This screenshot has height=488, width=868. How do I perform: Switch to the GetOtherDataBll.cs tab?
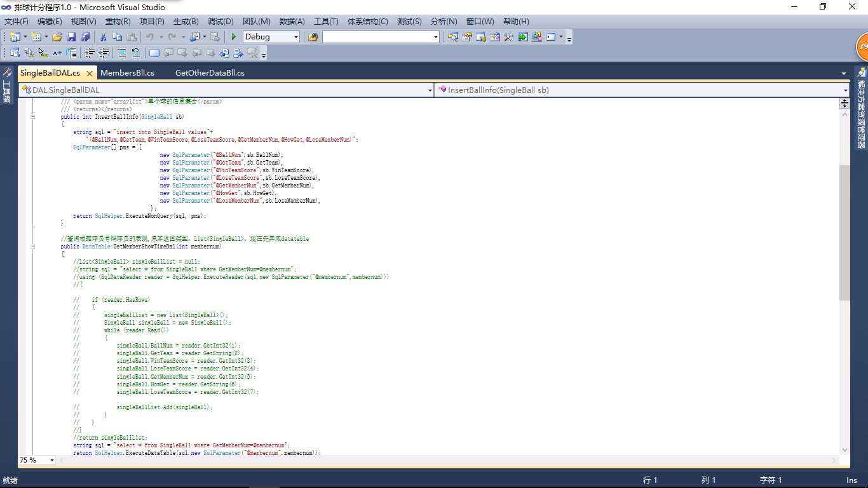point(210,73)
